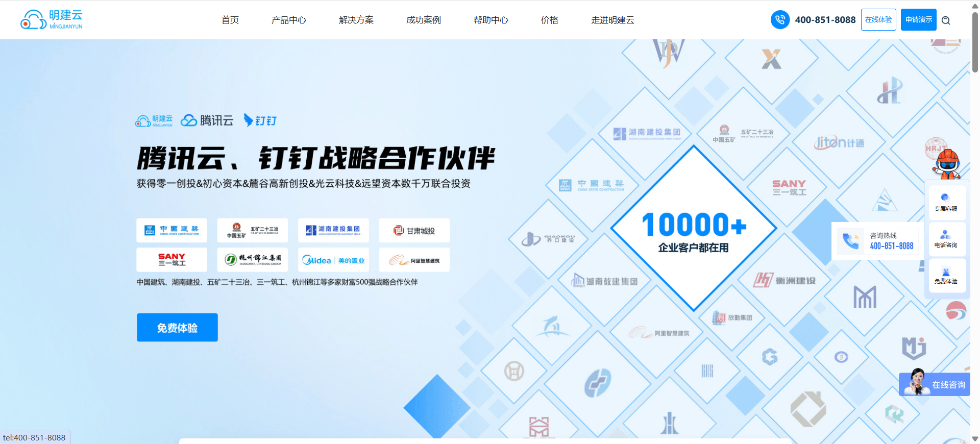Open the 帮助中心 menu
Viewport: 980px width, 444px height.
click(x=491, y=20)
